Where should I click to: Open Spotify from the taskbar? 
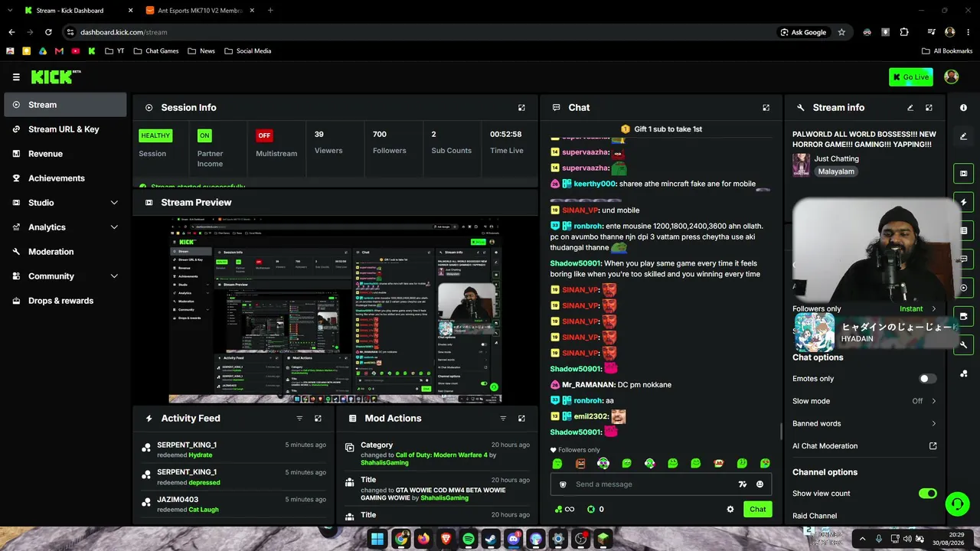pyautogui.click(x=469, y=539)
